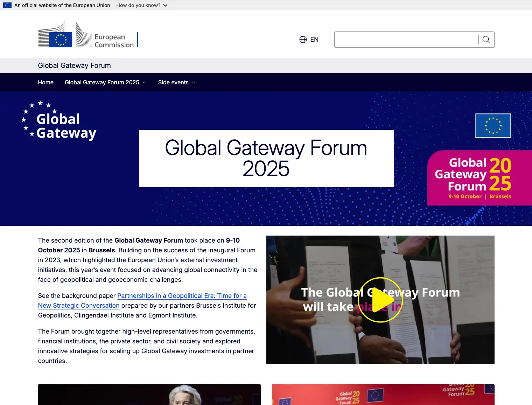Screen dimensions: 532x405
Task: Open the red Global Gateway Forum backdrop thumbnail
Action: tap(383, 394)
